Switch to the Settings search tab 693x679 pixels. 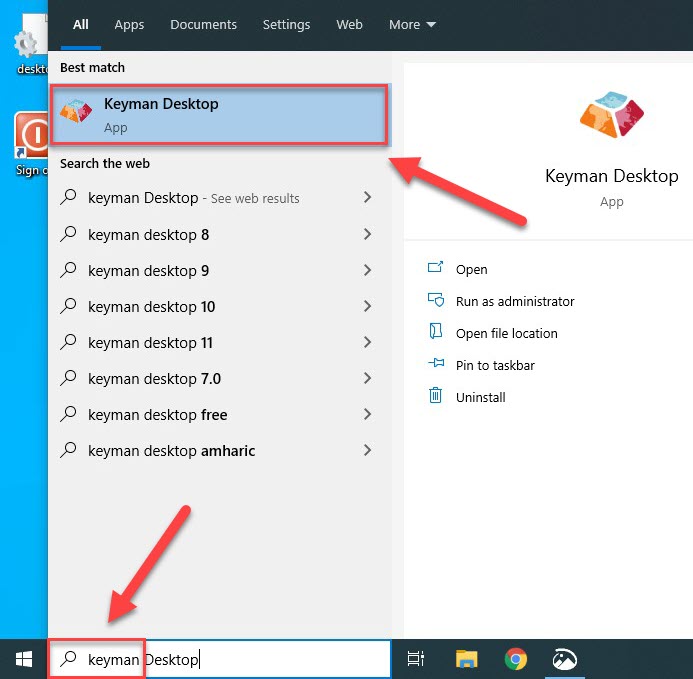pyautogui.click(x=286, y=24)
